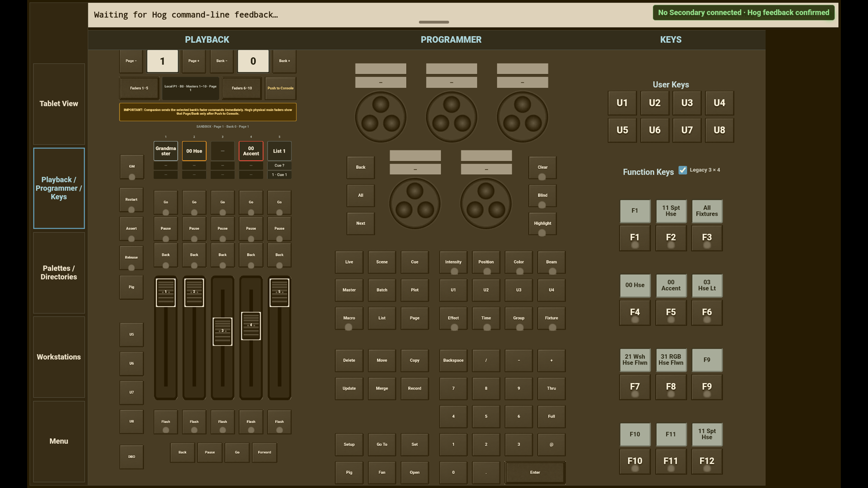Click the Macro key
This screenshot has width=868, height=488.
349,319
